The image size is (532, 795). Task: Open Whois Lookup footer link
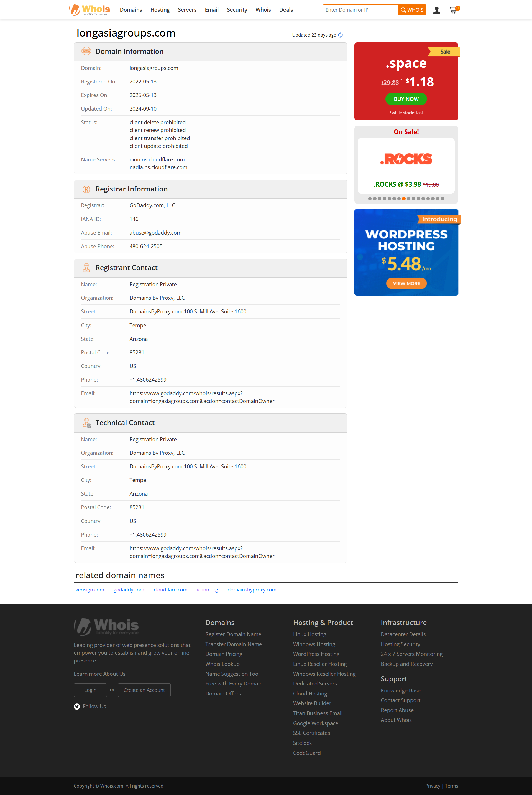[222, 664]
